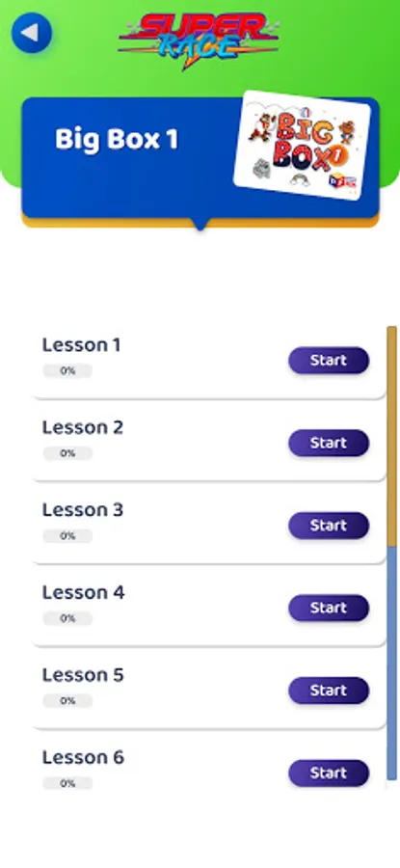Open the Lesson 1 title
The width and height of the screenshot is (400, 868).
point(81,345)
